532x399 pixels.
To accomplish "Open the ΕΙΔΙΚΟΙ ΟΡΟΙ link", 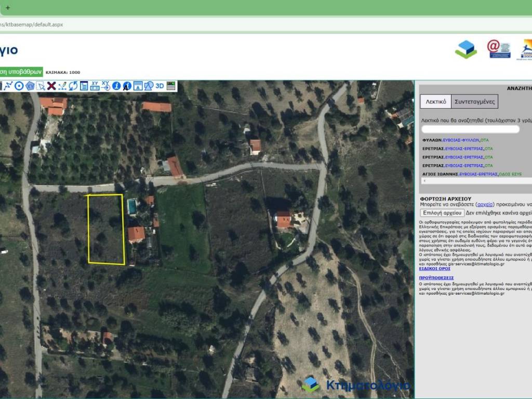I will tap(435, 269).
